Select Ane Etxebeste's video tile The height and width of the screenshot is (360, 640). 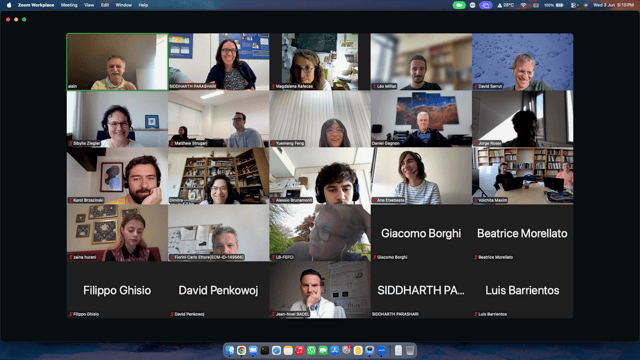(x=421, y=176)
